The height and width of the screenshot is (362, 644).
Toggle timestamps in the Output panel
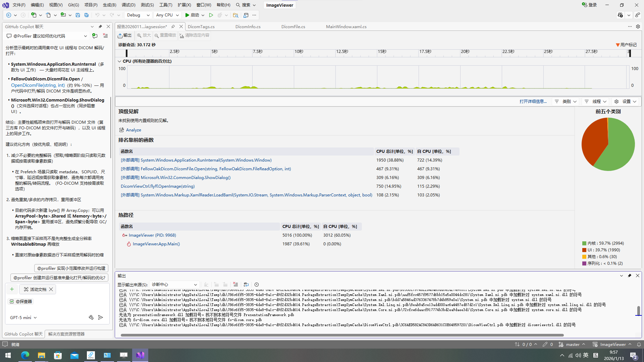[x=257, y=284]
